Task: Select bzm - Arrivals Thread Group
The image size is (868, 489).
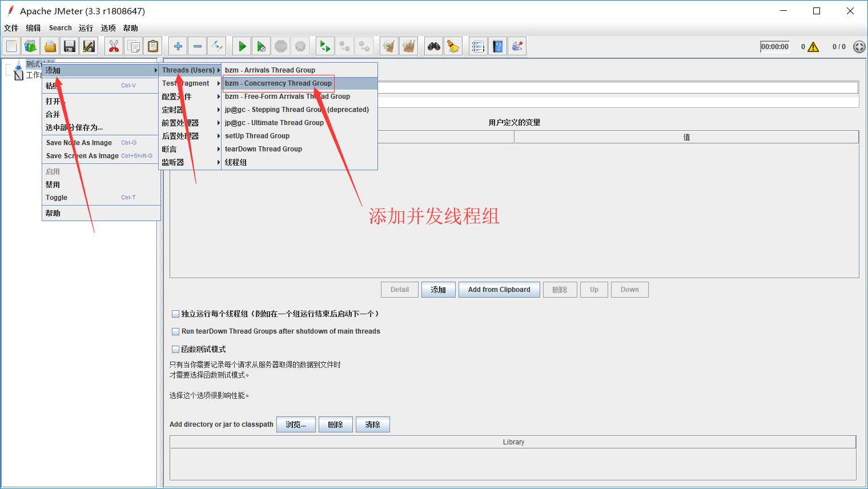Action: pyautogui.click(x=300, y=70)
